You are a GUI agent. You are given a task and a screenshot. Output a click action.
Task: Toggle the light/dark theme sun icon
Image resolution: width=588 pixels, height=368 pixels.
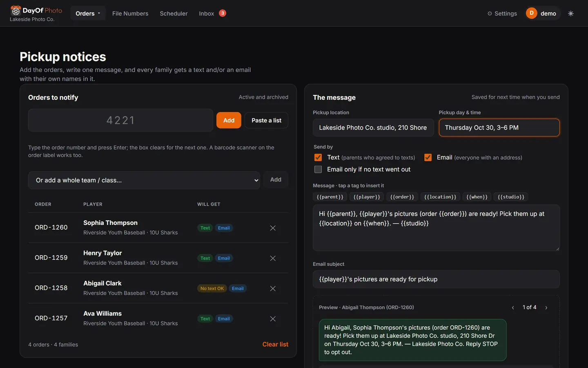(x=571, y=13)
